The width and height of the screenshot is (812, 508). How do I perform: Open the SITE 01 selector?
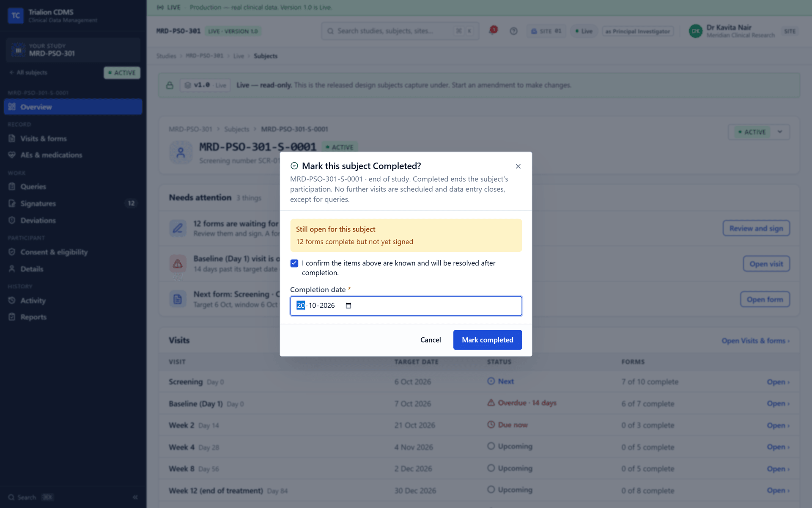(x=546, y=31)
